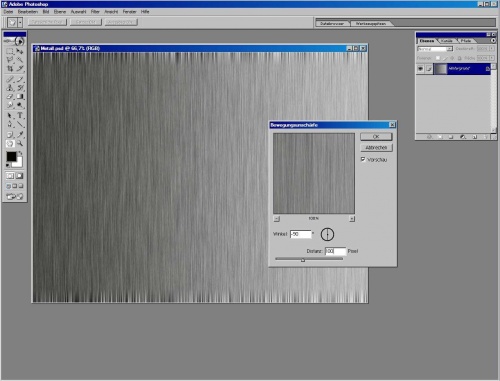Select the Crop tool
The width and height of the screenshot is (500, 381).
point(10,69)
